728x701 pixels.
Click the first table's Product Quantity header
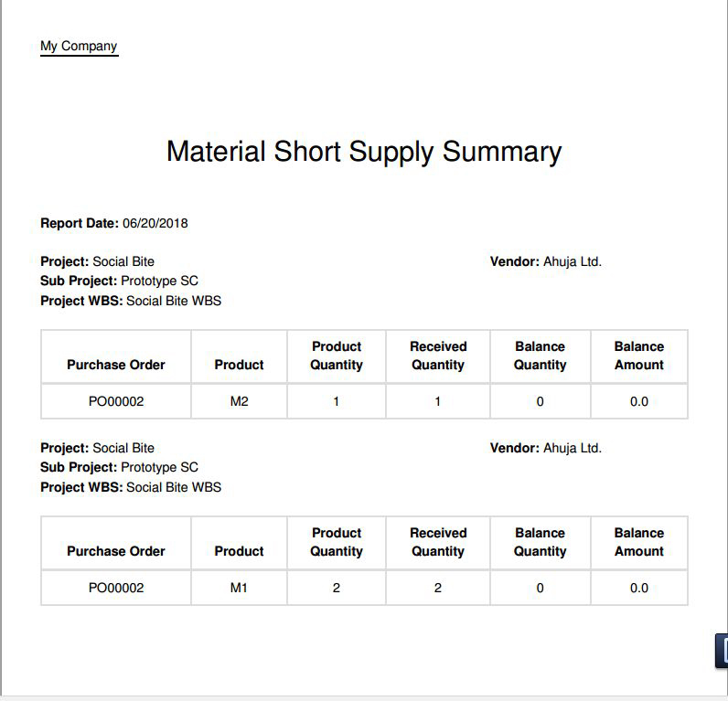(337, 356)
